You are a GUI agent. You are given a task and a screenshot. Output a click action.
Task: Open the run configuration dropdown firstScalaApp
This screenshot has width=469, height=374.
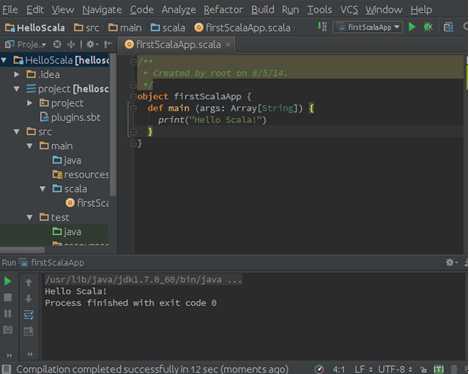(x=368, y=27)
